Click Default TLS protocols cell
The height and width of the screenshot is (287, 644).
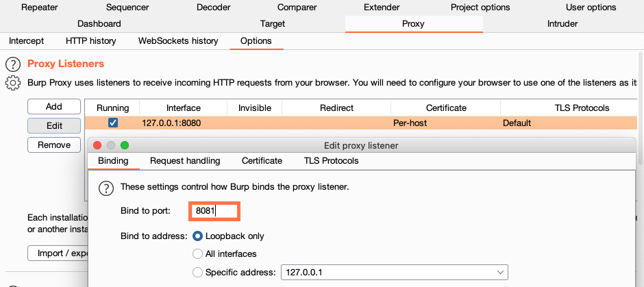[x=569, y=123]
